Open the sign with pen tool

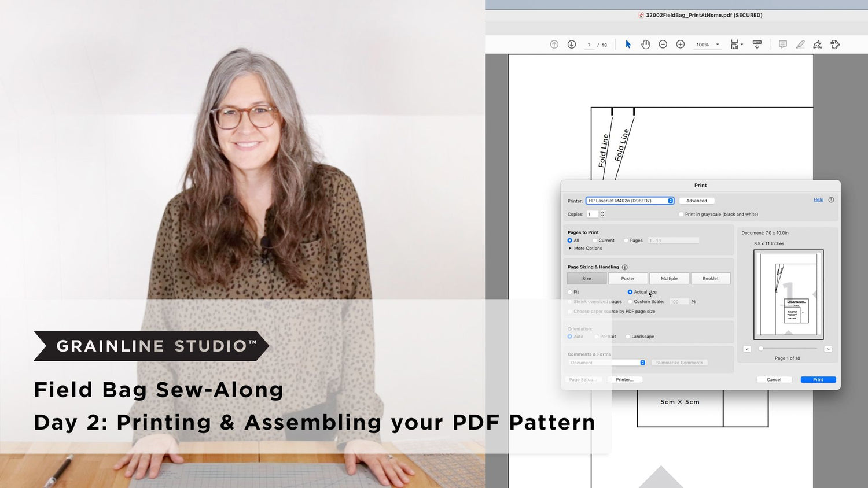tap(818, 45)
